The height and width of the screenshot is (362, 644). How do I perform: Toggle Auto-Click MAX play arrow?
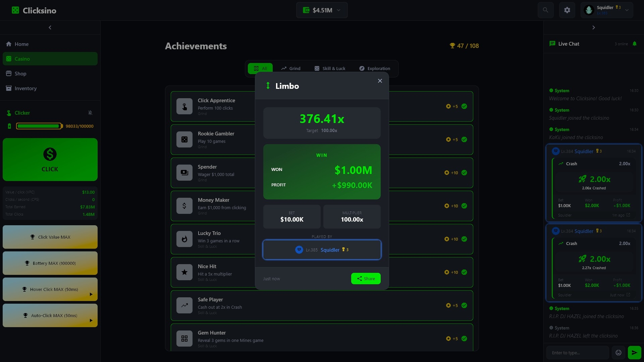(x=91, y=320)
